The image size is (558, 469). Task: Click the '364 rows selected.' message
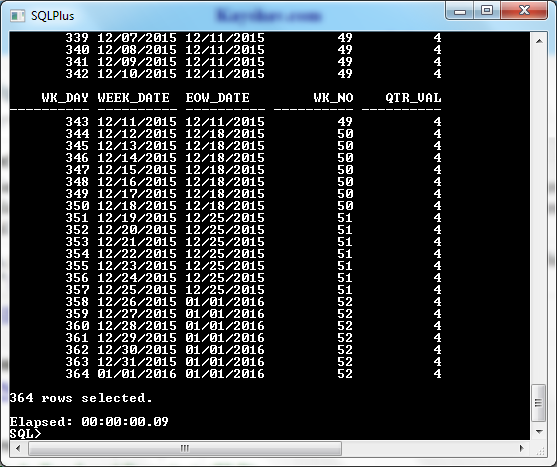click(81, 397)
